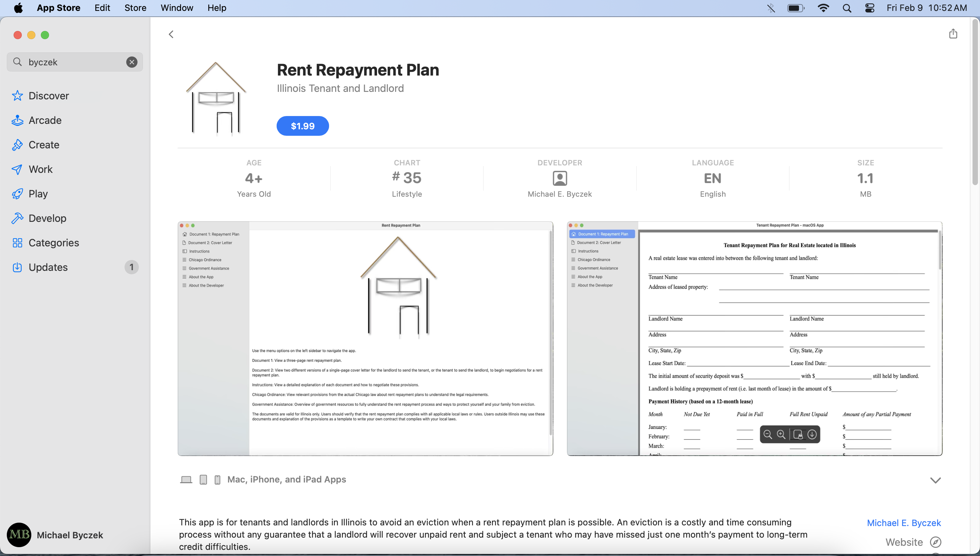Image resolution: width=980 pixels, height=556 pixels.
Task: Open the developer Website link
Action: pyautogui.click(x=904, y=542)
